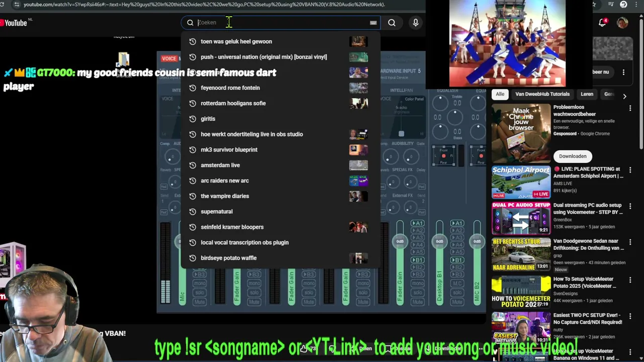Toggle A1 output in the Desktop B1 strip
Viewport: 644px width, 362px height.
[x=457, y=223]
